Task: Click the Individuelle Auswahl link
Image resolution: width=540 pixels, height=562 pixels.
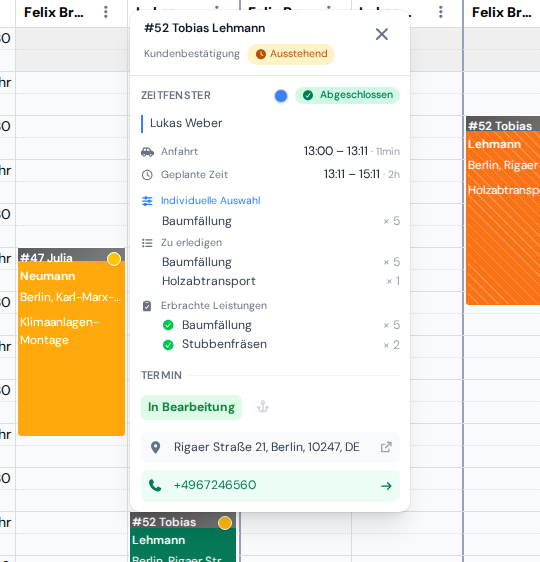Action: (211, 201)
